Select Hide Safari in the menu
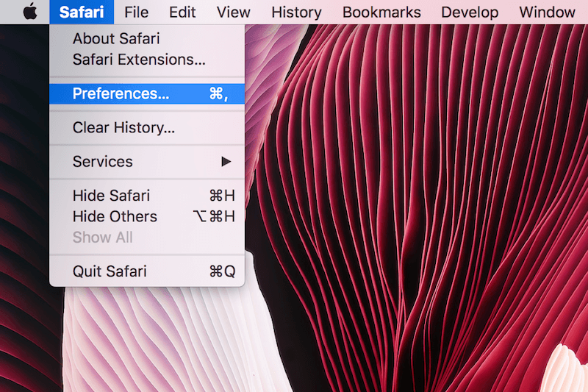The image size is (588, 392). [x=111, y=196]
